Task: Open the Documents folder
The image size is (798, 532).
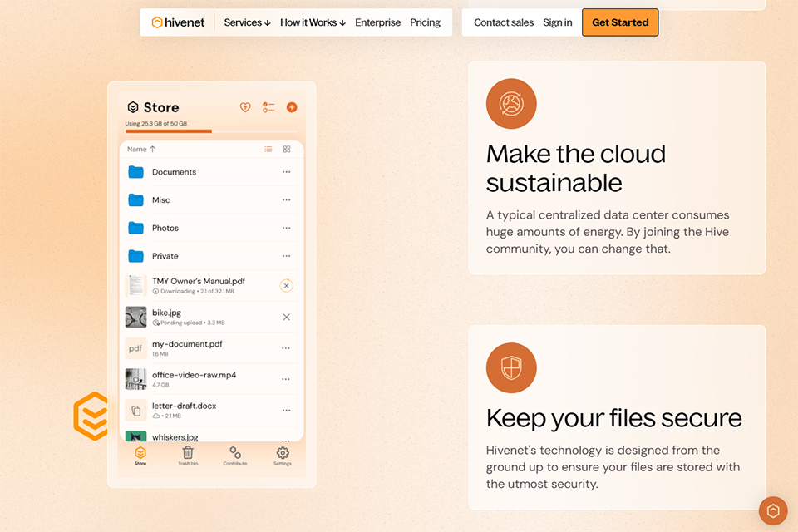Action: click(x=211, y=172)
